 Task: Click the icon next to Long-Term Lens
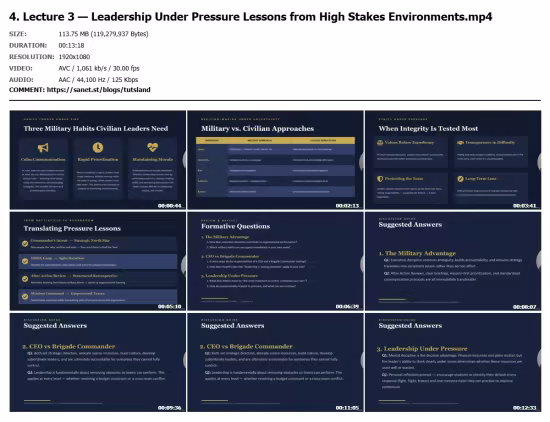460,179
